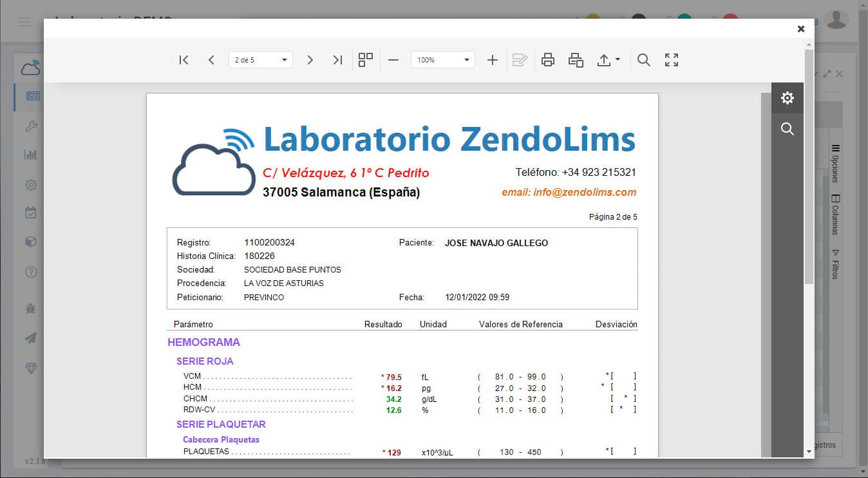Viewport: 868px width, 478px height.
Task: Open the gear settings tab in the side panel
Action: coord(787,98)
